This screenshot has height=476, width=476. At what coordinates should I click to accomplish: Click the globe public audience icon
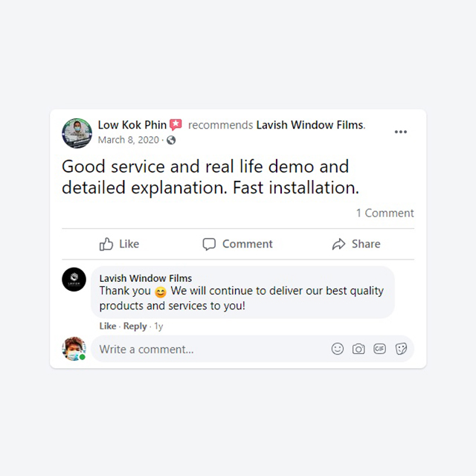click(171, 140)
